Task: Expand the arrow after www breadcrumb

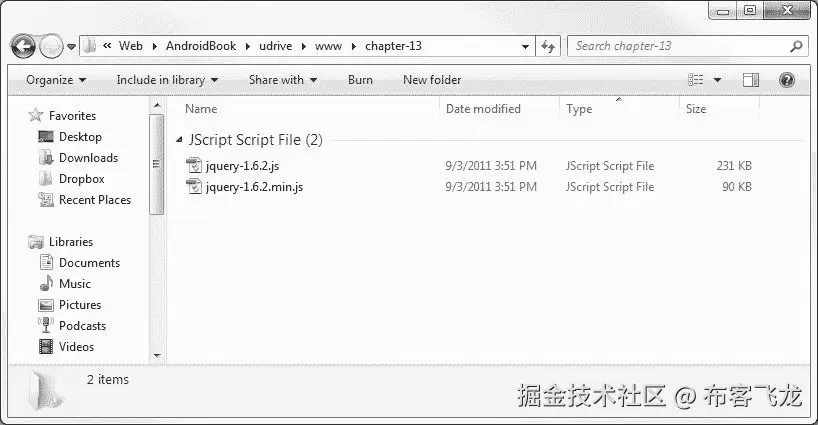Action: pos(354,46)
